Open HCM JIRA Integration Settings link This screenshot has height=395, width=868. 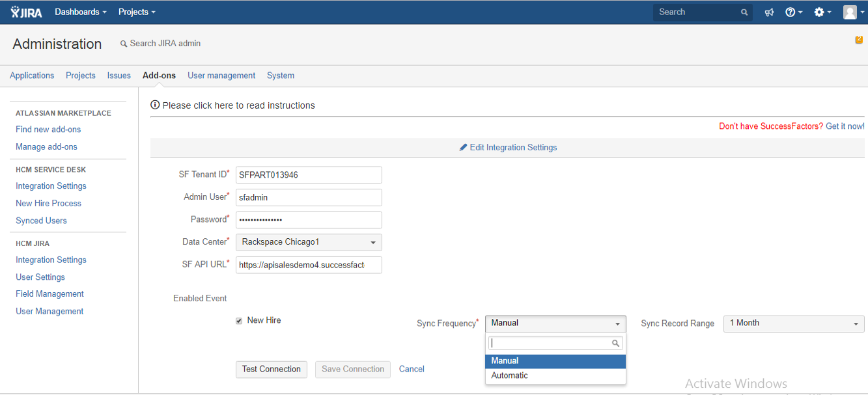click(x=51, y=260)
